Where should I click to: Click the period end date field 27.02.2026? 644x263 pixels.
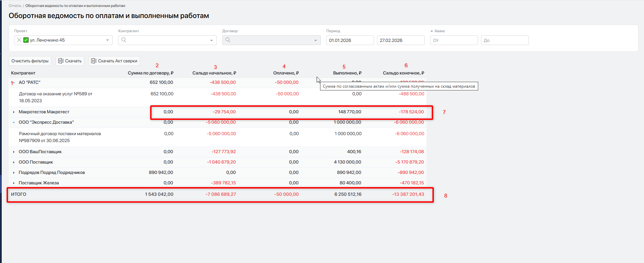coord(400,41)
